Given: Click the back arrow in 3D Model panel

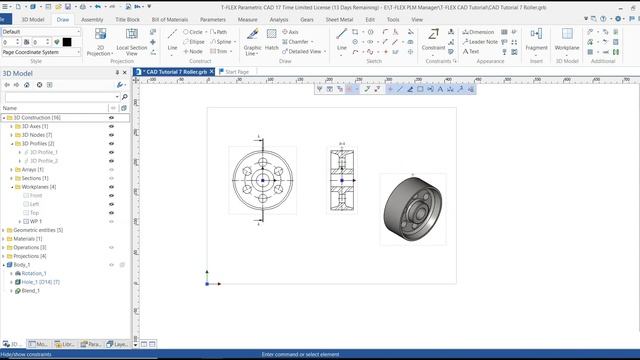Looking at the screenshot, I should point(7,85).
